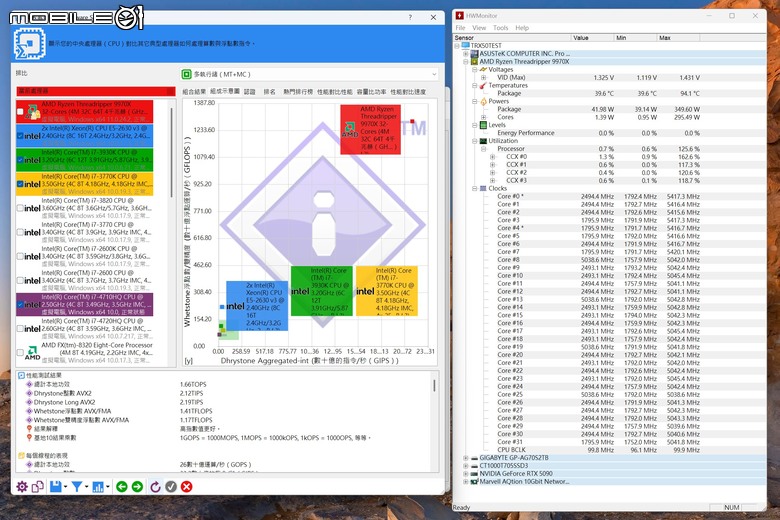The image size is (780, 520).
Task: Open Tools menu in HWMonitor
Action: pyautogui.click(x=500, y=28)
